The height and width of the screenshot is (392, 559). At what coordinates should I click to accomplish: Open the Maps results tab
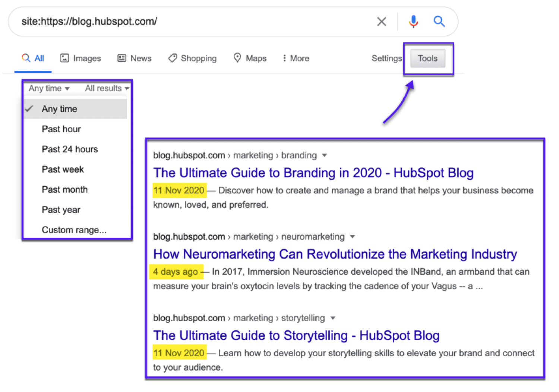pyautogui.click(x=250, y=58)
